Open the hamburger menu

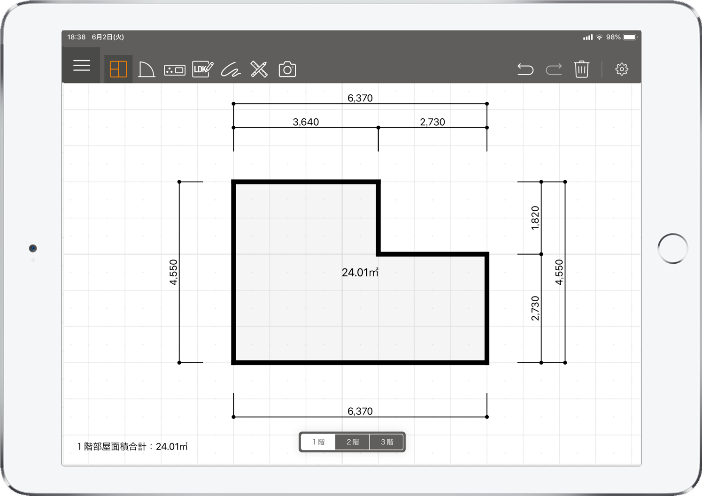(81, 65)
